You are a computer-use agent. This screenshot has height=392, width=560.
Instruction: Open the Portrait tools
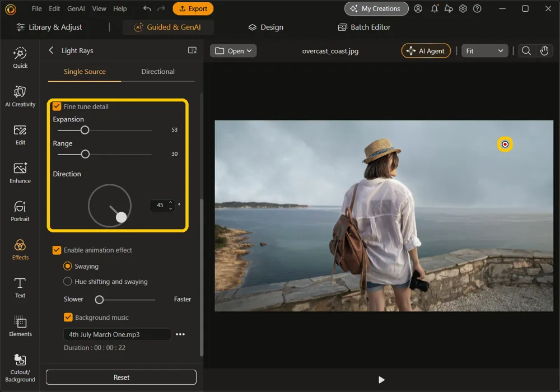pos(20,211)
